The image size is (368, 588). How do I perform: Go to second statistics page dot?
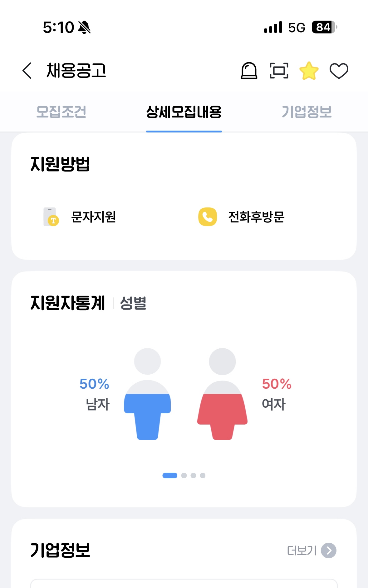click(184, 476)
